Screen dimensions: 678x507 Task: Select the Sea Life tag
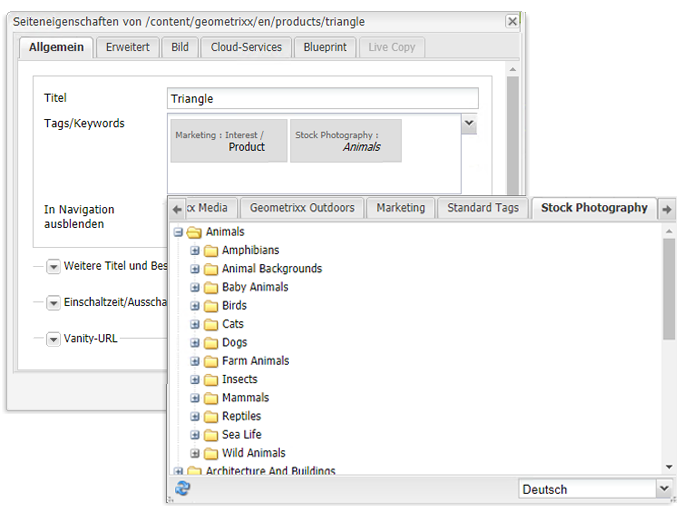click(x=242, y=435)
